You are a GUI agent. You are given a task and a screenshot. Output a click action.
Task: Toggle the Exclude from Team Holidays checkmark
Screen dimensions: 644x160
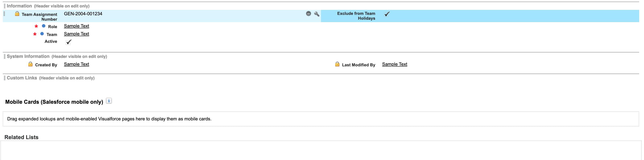point(387,14)
